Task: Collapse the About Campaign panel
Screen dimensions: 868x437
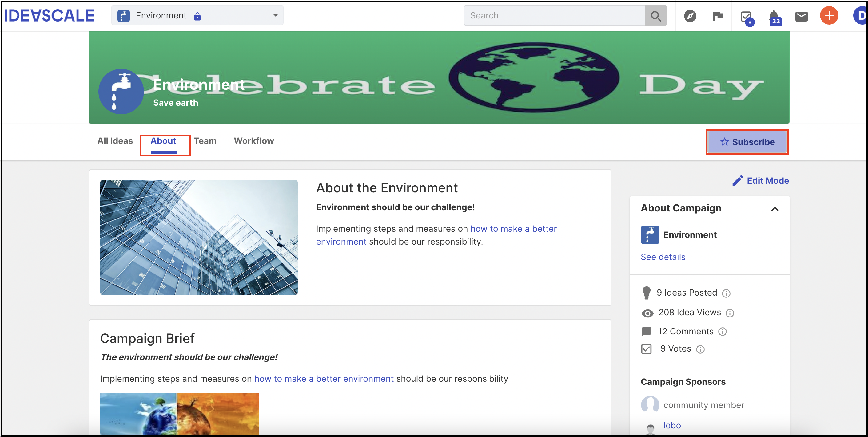Action: coord(775,209)
